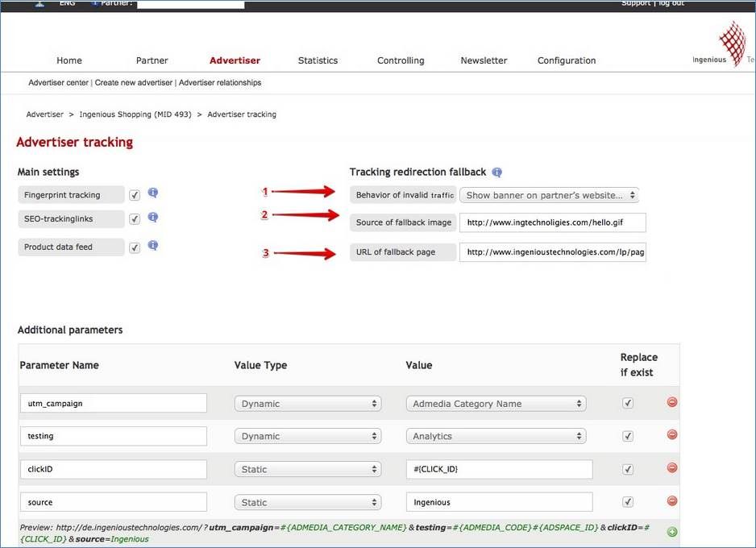
Task: Open Value Type dropdown for testing
Action: pos(308,436)
